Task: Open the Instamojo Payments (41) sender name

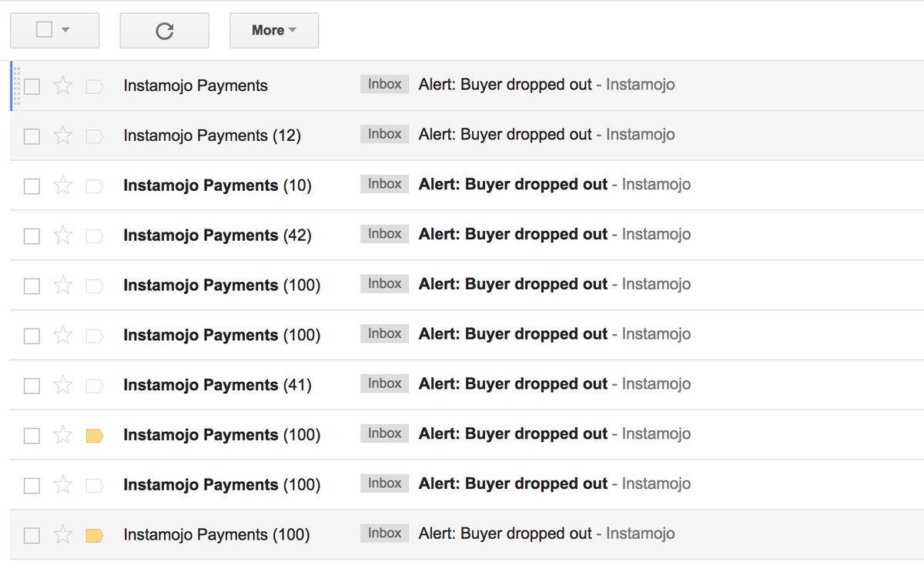Action: pos(217,385)
